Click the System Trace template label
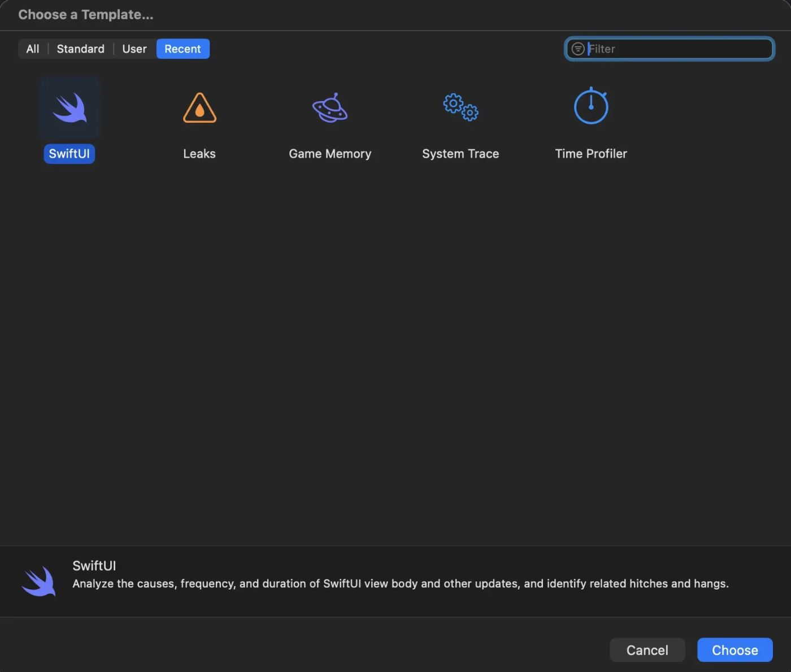 point(460,154)
